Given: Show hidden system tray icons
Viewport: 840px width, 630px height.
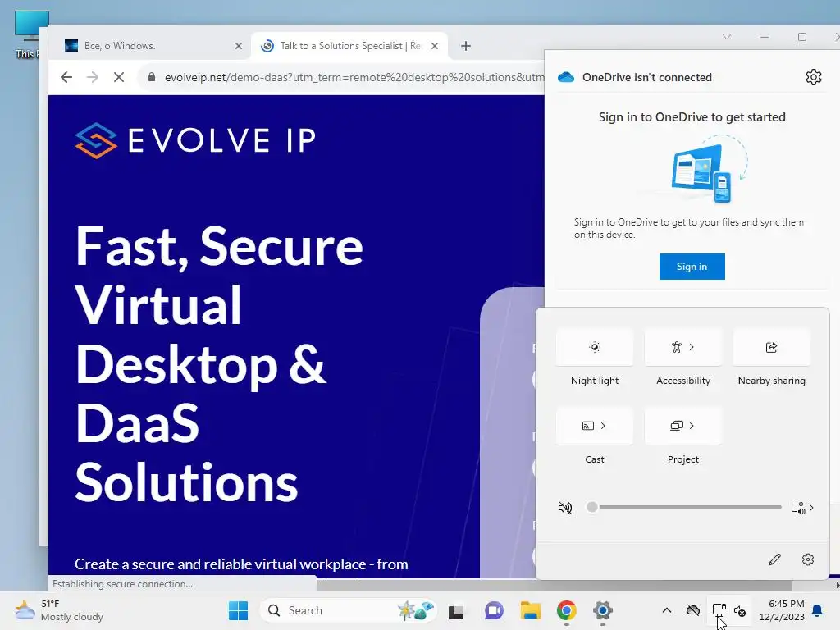Looking at the screenshot, I should click(x=666, y=610).
